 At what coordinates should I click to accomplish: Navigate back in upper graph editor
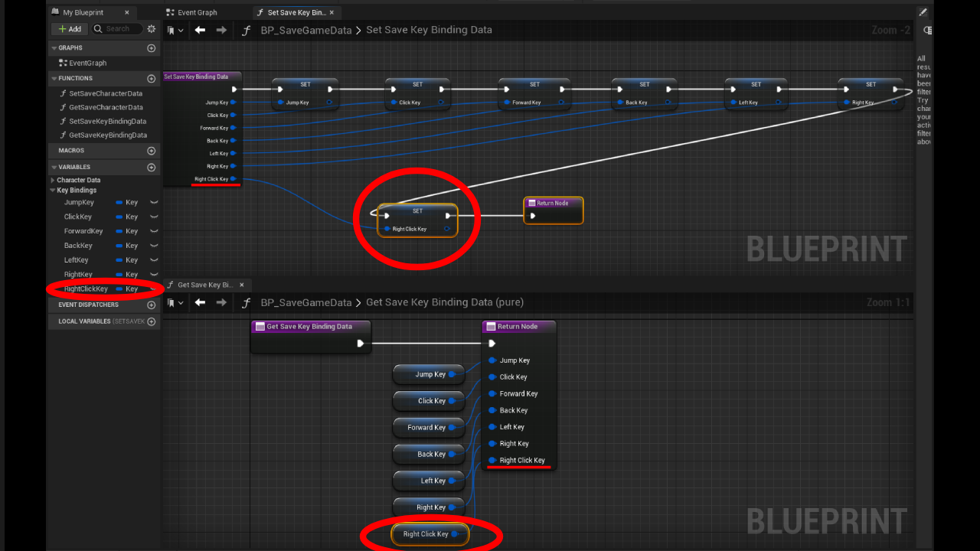pyautogui.click(x=200, y=30)
